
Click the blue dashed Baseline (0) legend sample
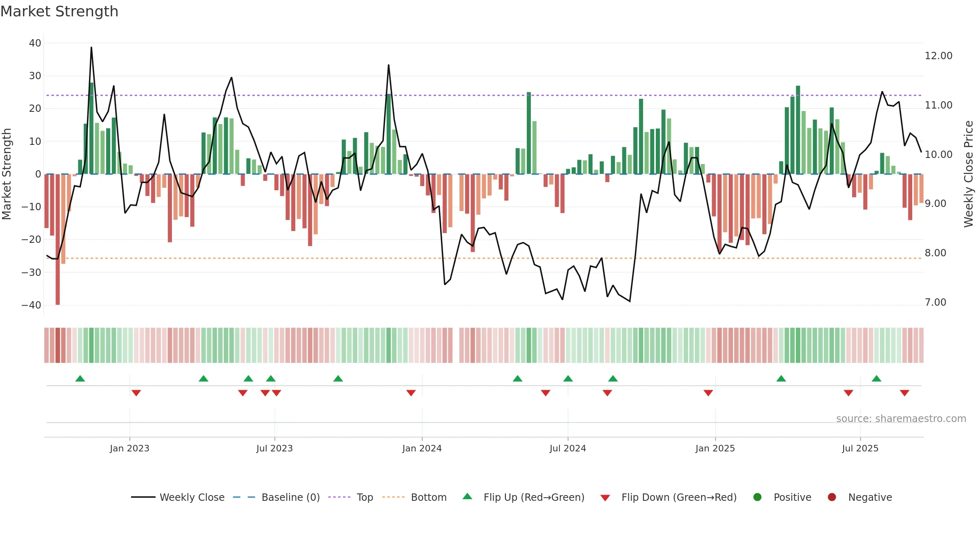point(244,497)
